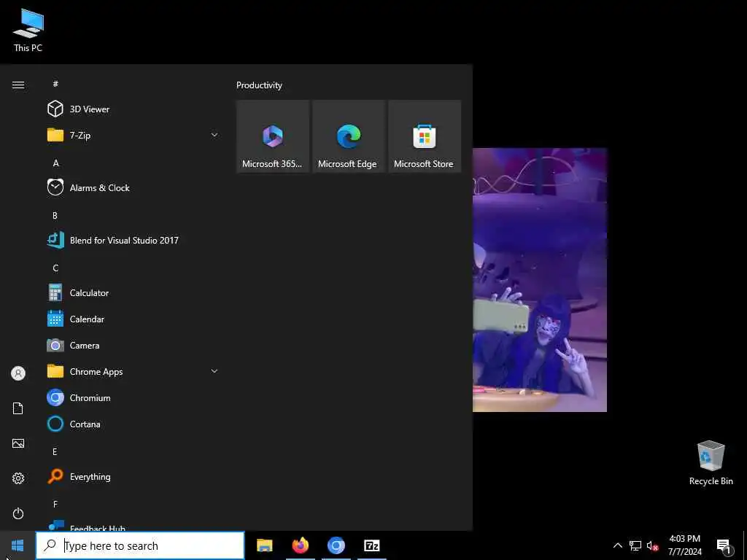
Task: Open the notification center icon
Action: tap(724, 546)
